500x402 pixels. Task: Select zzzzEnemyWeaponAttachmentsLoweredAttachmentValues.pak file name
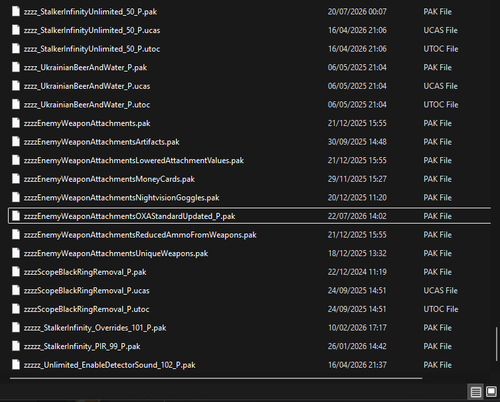134,160
